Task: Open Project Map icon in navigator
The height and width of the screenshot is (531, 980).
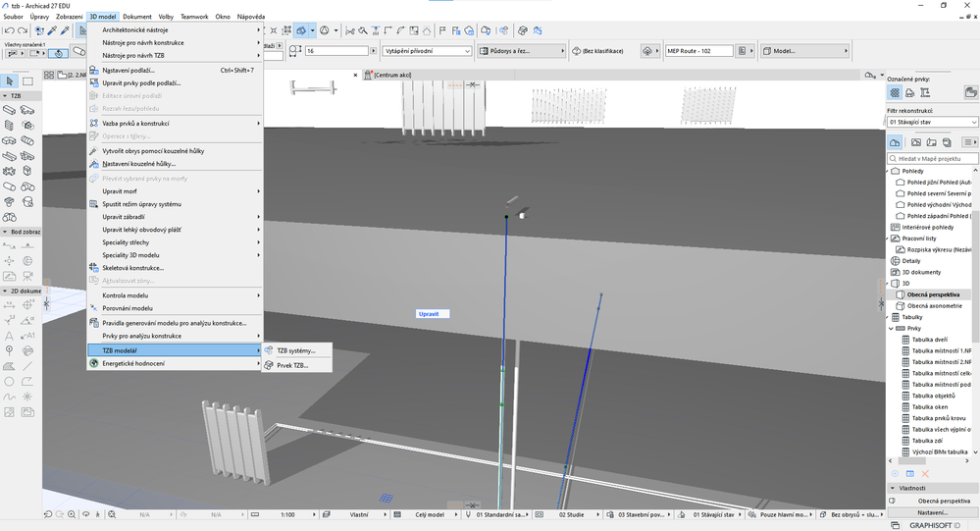Action: (x=895, y=142)
